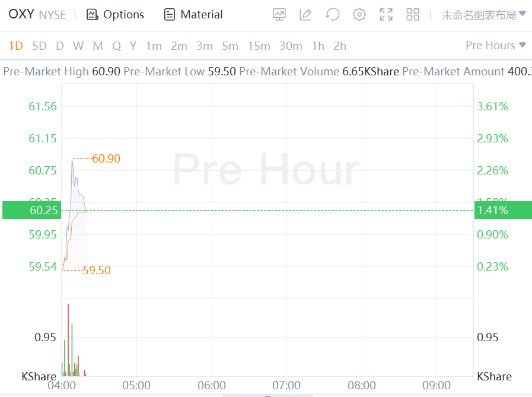
Task: Switch to the 5D timeframe
Action: (x=39, y=46)
